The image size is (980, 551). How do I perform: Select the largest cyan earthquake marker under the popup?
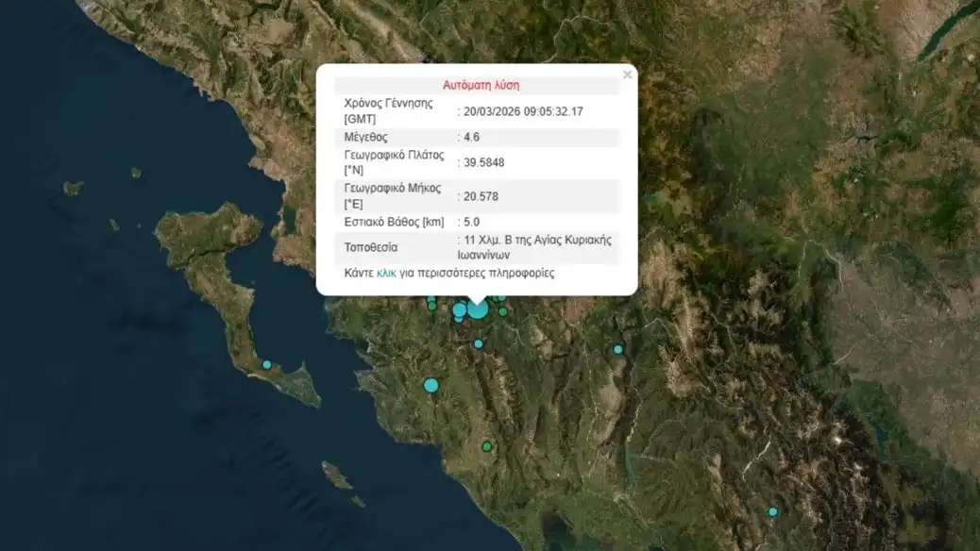coord(478,309)
